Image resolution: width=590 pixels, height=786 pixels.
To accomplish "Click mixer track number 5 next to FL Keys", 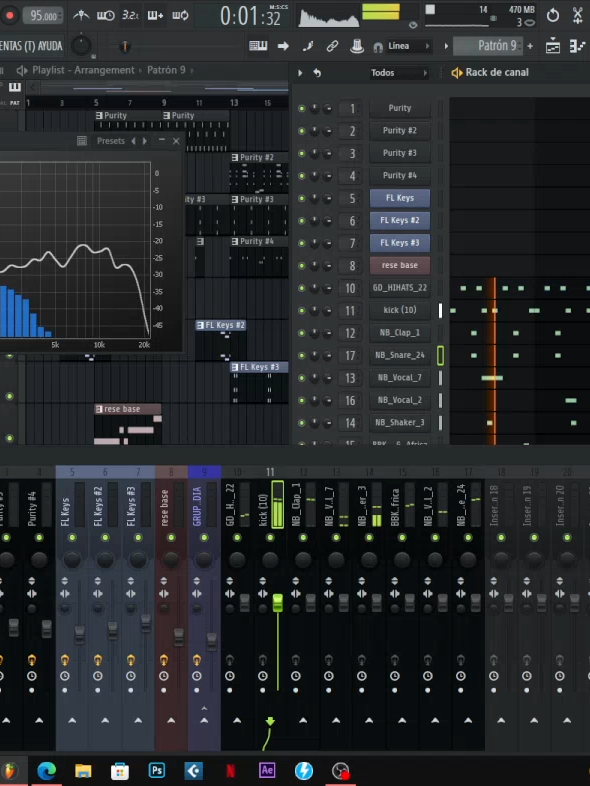I will 352,199.
